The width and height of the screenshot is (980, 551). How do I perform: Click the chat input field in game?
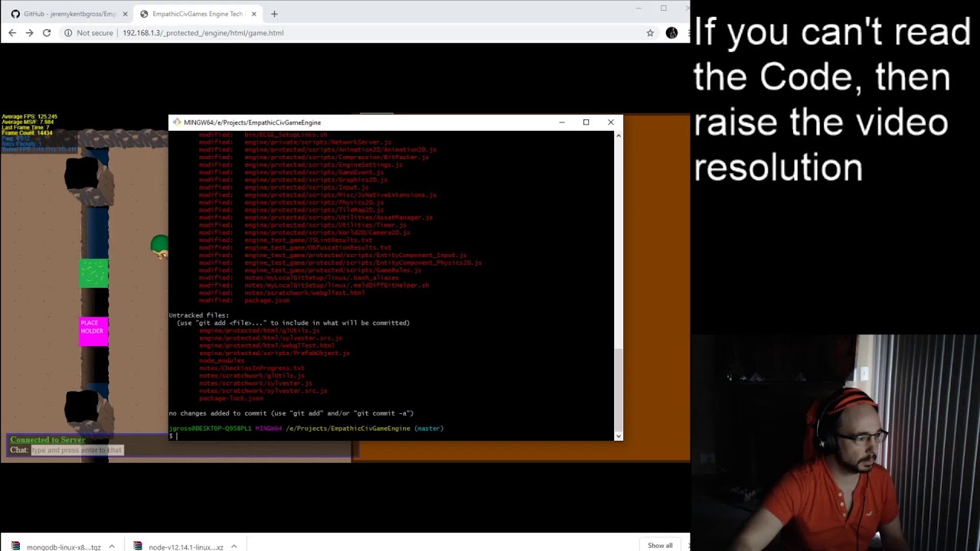(x=77, y=450)
